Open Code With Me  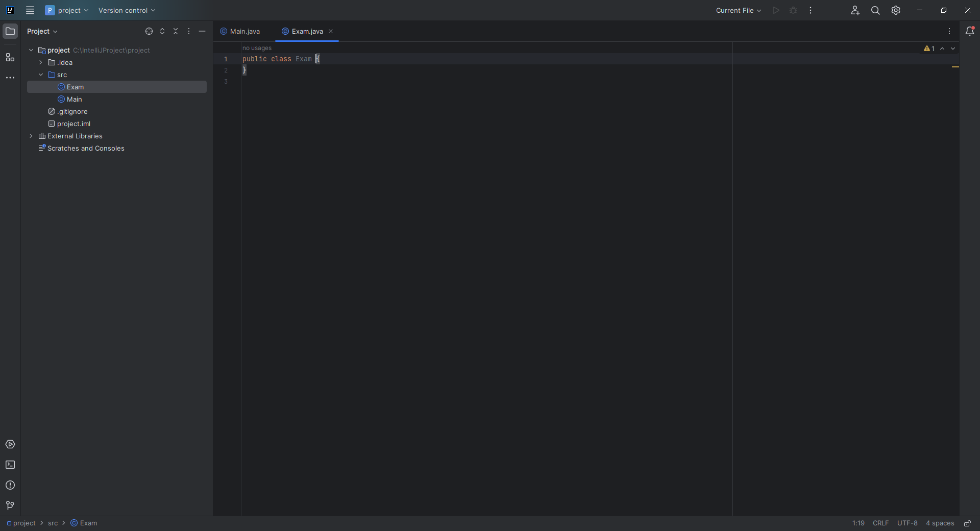855,10
